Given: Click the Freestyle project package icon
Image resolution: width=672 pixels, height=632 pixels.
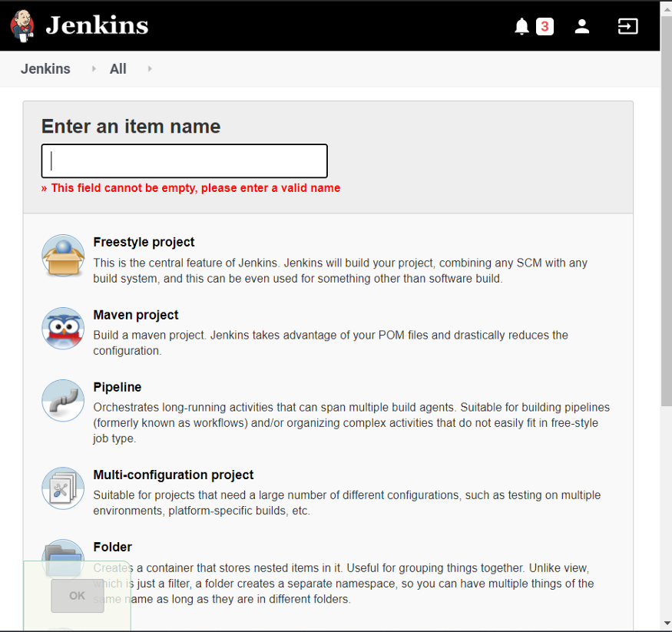Looking at the screenshot, I should [x=62, y=256].
